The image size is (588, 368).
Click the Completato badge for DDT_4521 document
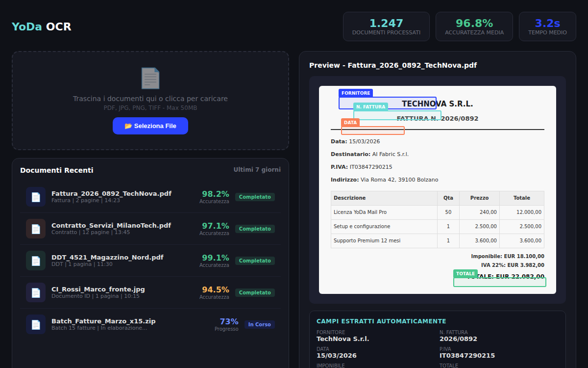(255, 261)
